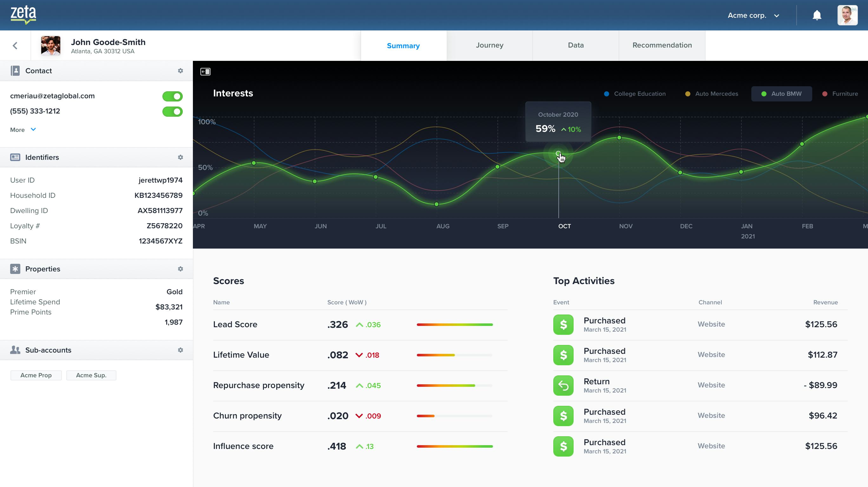868x487 pixels.
Task: Click the identifiers section settings gear icon
Action: pos(181,157)
